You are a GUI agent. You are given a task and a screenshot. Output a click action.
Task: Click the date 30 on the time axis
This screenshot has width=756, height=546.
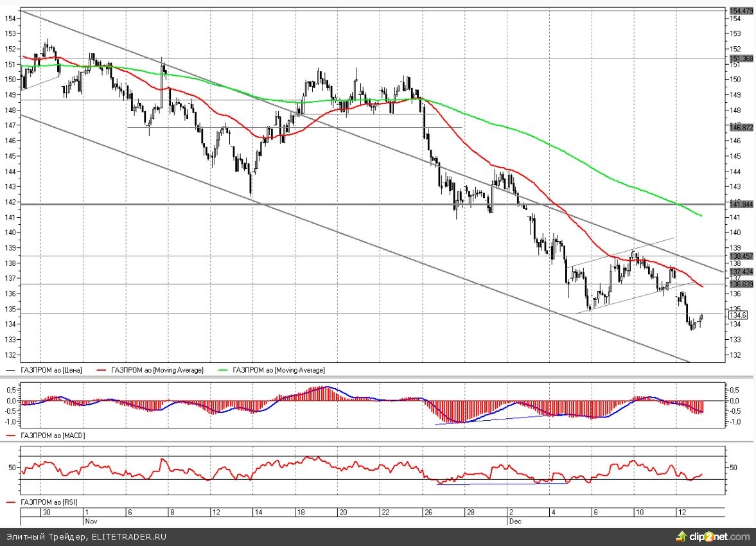(x=46, y=513)
